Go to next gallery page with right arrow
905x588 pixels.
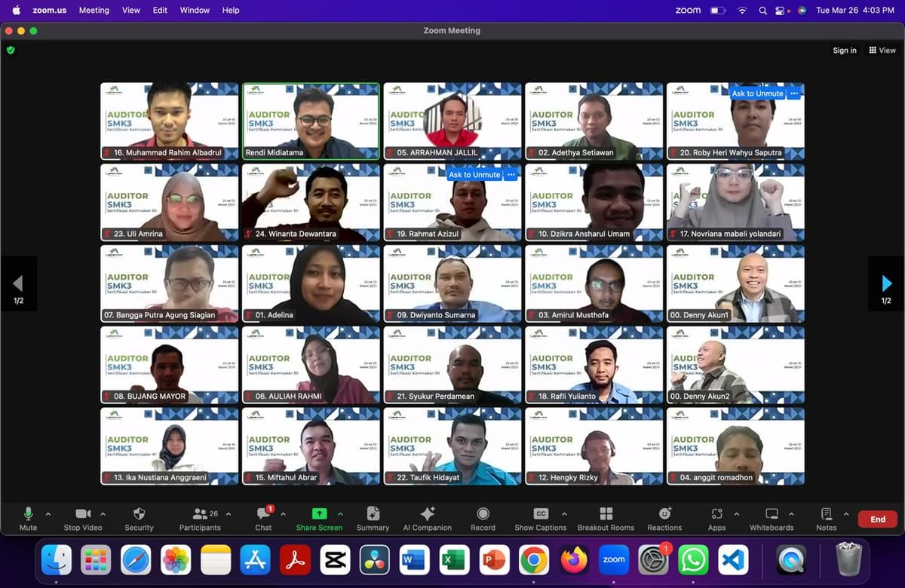click(x=887, y=283)
